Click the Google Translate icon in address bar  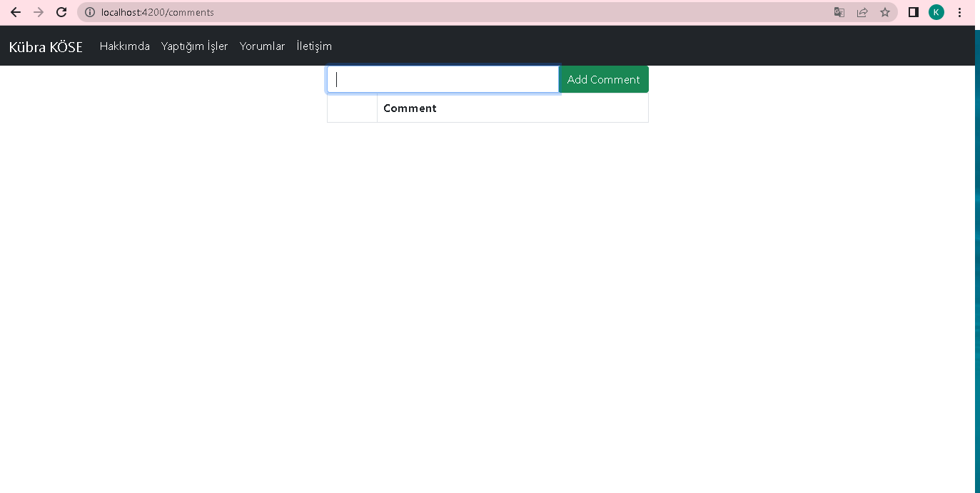click(839, 12)
